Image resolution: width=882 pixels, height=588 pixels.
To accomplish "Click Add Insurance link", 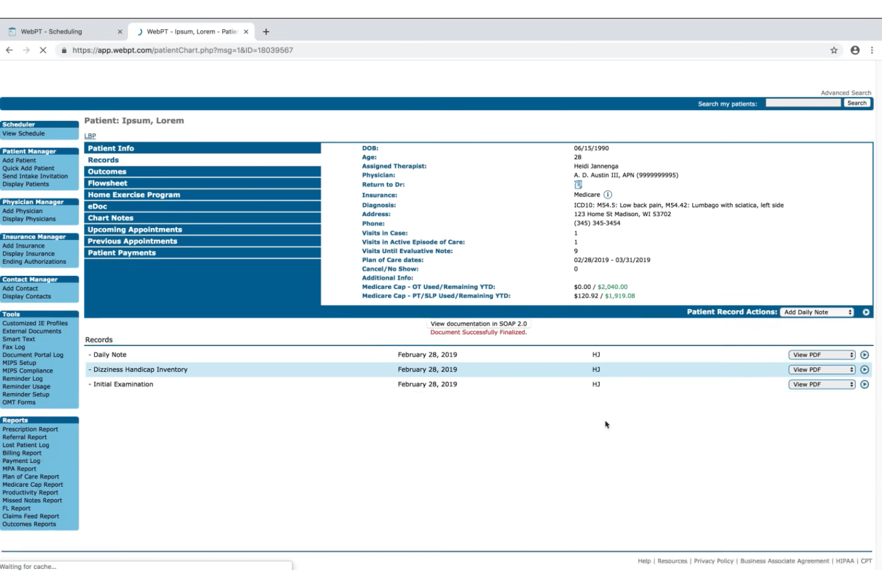I will click(x=23, y=246).
